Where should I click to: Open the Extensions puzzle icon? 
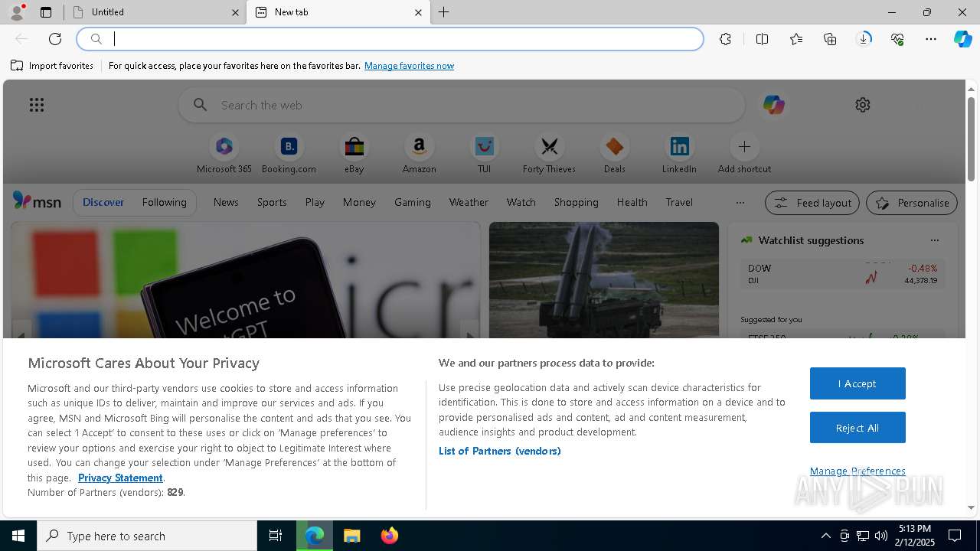(x=725, y=39)
